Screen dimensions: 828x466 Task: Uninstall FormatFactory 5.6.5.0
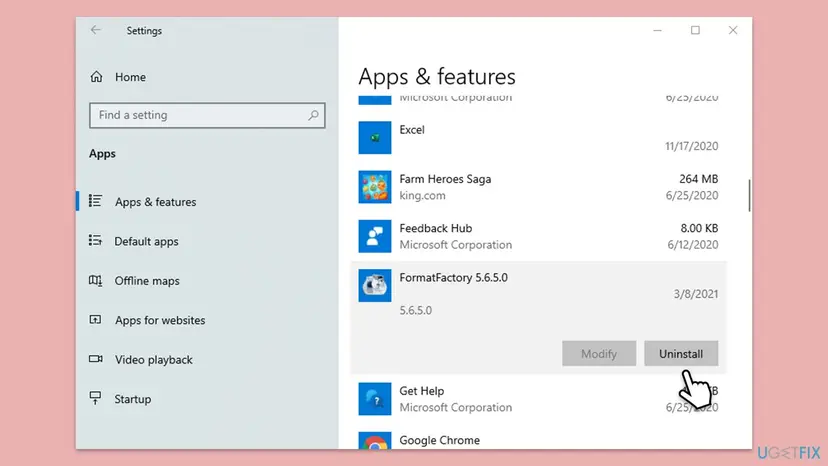[681, 353]
